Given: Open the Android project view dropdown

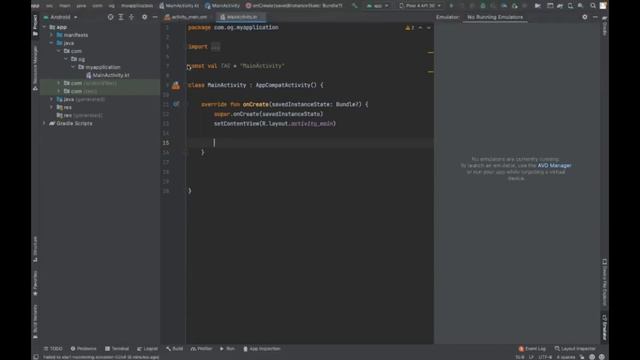Looking at the screenshot, I should (x=60, y=17).
